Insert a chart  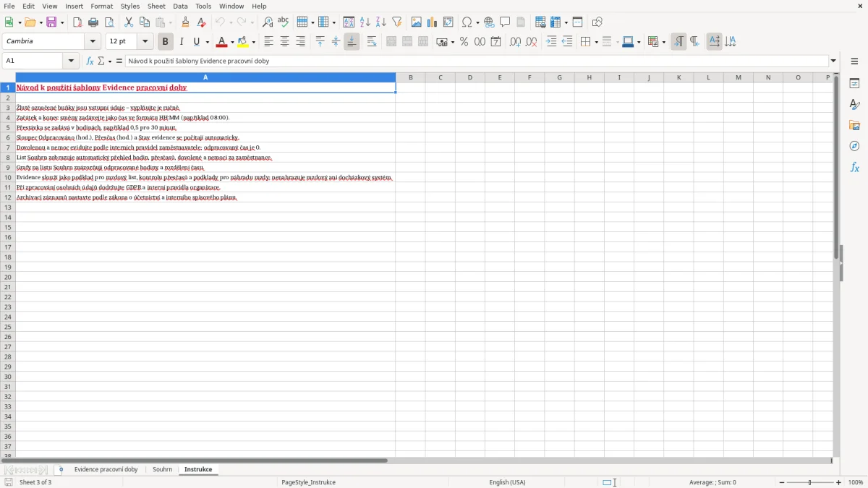pos(433,22)
